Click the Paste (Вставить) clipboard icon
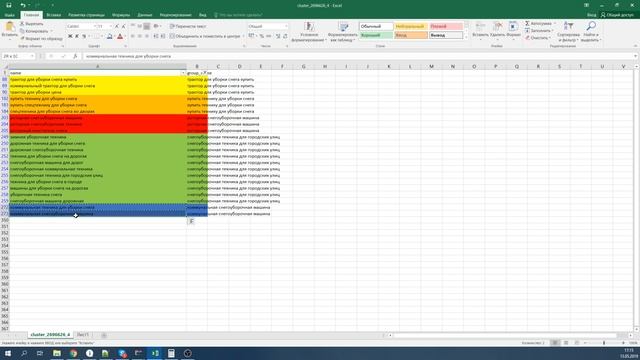Image resolution: width=640 pixels, height=360 pixels. pos(9,27)
